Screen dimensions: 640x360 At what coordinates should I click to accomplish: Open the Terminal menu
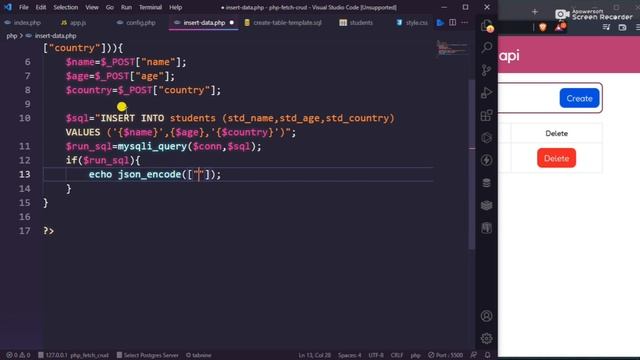[x=150, y=7]
